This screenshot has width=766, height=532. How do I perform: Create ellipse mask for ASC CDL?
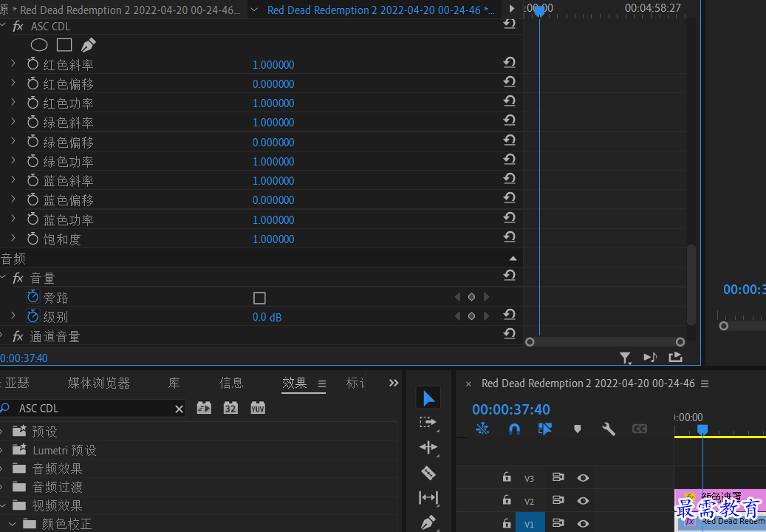(x=39, y=45)
